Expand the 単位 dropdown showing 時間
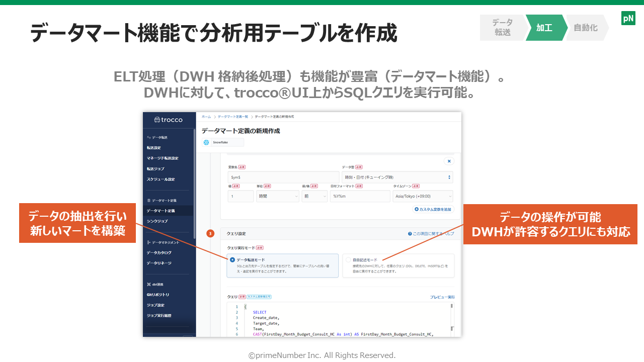The image size is (644, 362). (x=277, y=196)
